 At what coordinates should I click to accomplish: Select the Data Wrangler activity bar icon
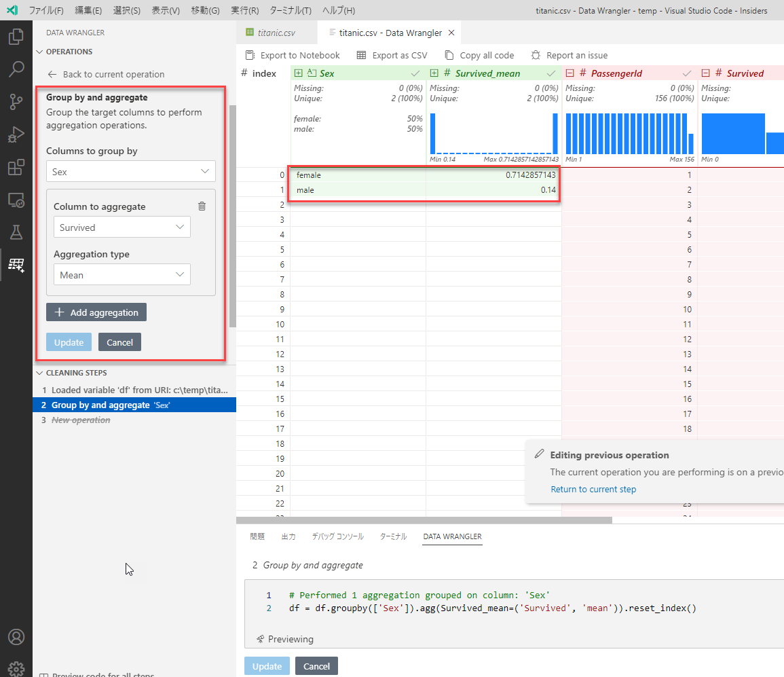click(x=16, y=265)
